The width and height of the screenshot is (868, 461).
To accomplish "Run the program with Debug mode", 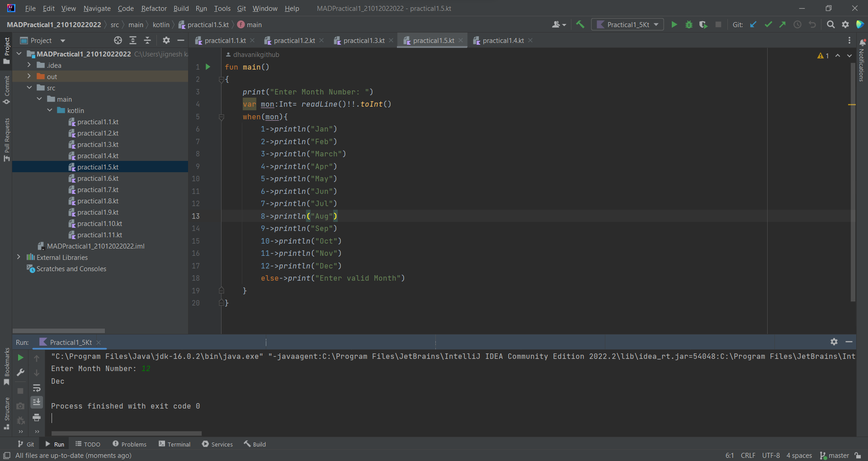I will point(689,24).
